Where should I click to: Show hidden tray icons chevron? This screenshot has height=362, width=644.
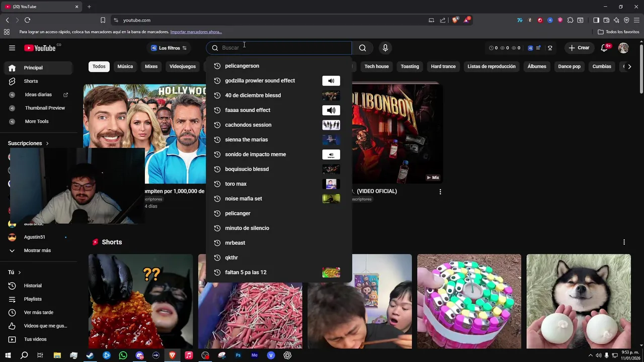tap(591, 355)
